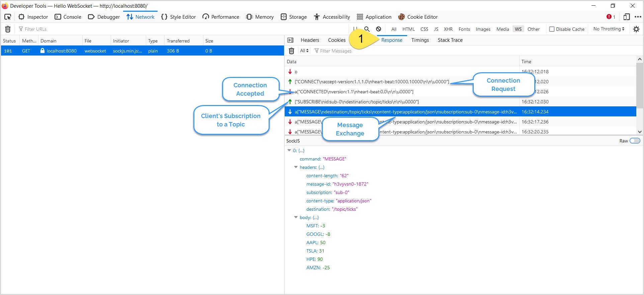Select the WS filter button
The width and height of the screenshot is (644, 295).
click(518, 29)
